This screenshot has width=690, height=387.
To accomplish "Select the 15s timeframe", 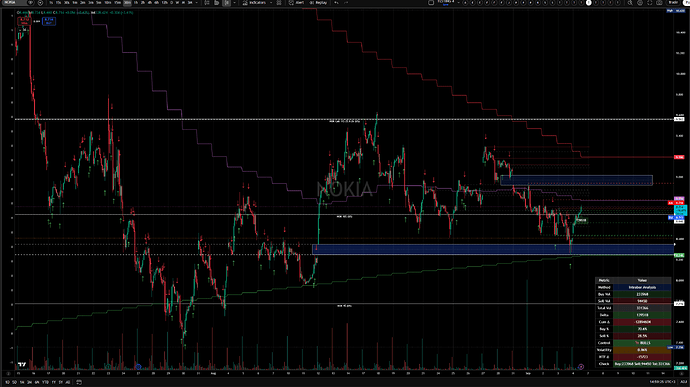I will tap(58, 2).
